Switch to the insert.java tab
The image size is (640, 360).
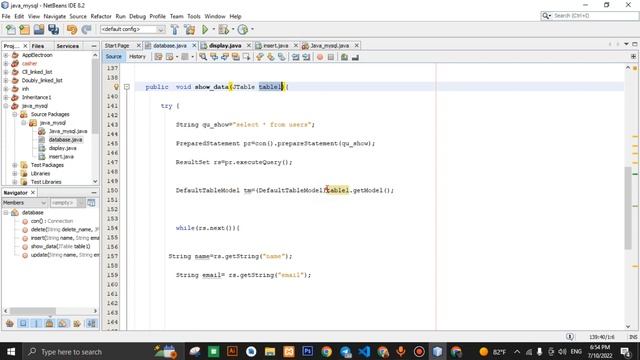coord(276,46)
